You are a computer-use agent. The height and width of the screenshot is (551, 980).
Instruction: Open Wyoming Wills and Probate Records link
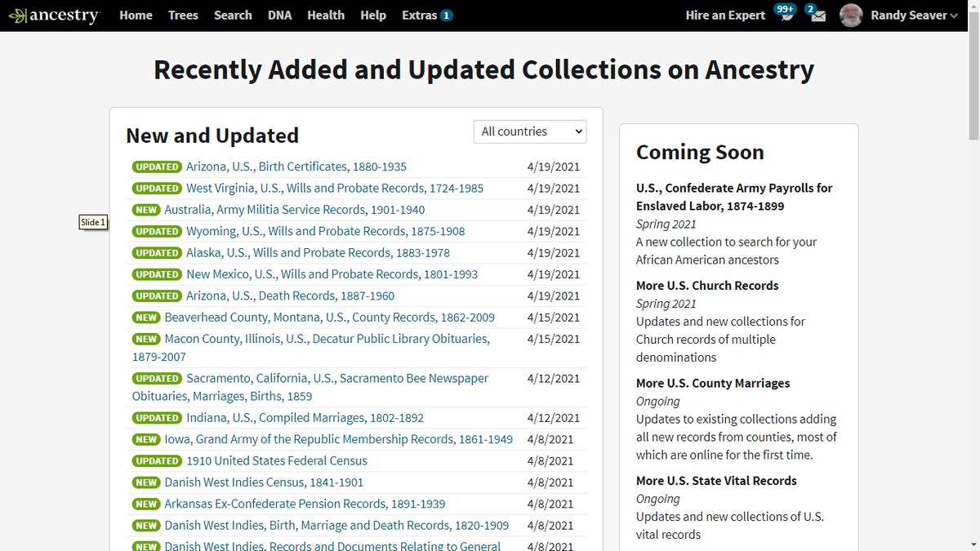pyautogui.click(x=326, y=231)
